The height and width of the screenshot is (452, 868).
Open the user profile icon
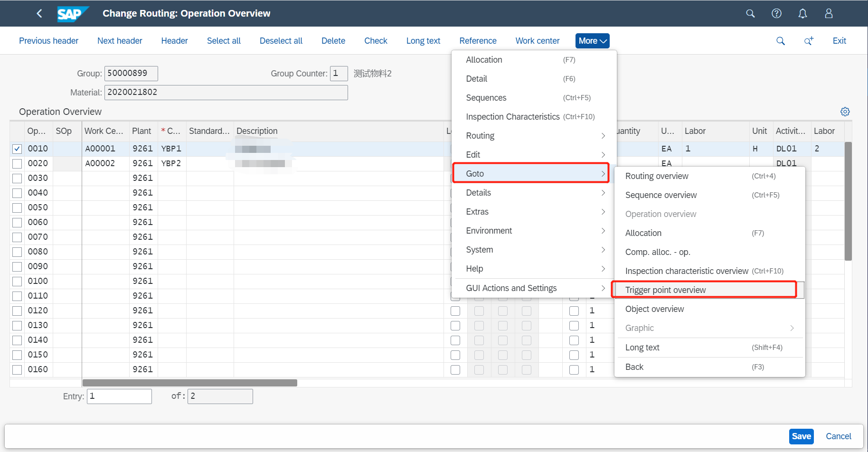[829, 13]
